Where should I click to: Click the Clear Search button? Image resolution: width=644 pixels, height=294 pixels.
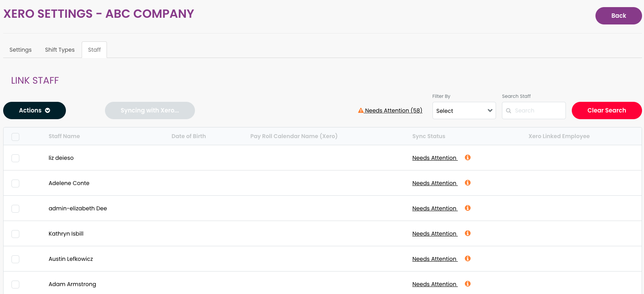pos(607,110)
